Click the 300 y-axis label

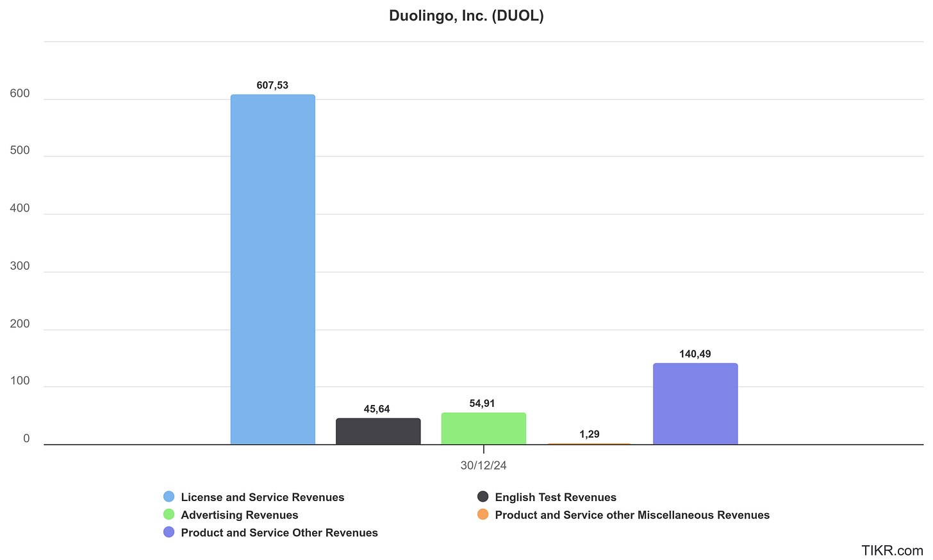click(20, 266)
